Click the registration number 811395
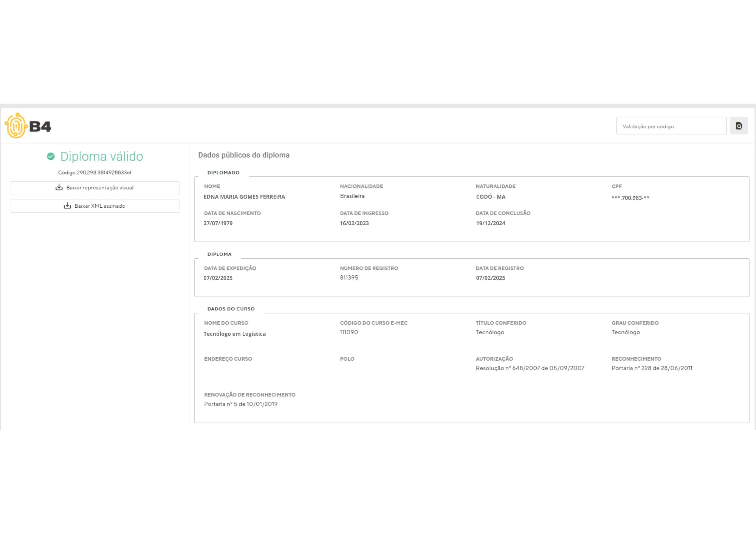This screenshot has width=756, height=534. (349, 278)
